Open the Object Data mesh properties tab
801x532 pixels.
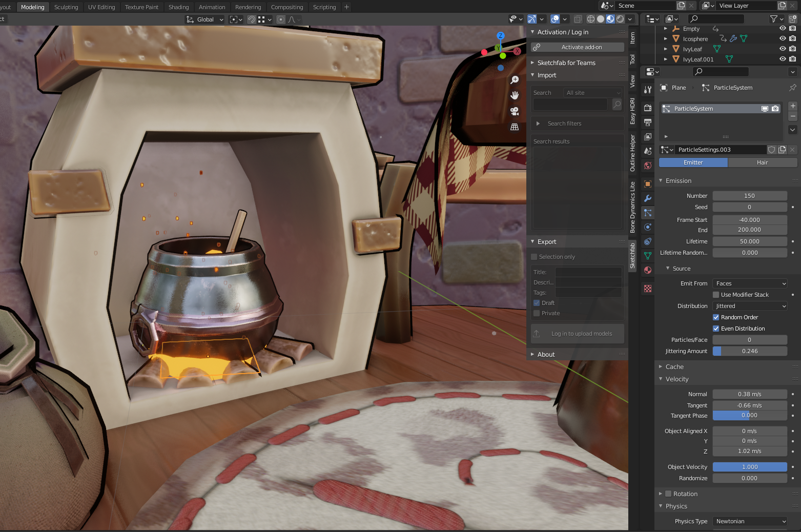[x=648, y=256]
